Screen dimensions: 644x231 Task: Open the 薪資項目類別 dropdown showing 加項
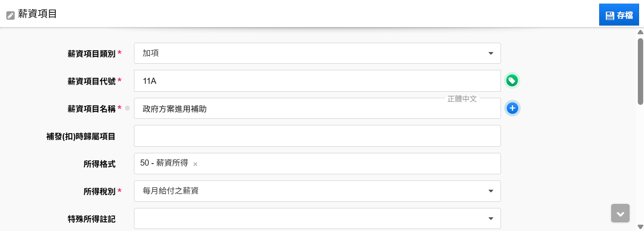coord(317,53)
